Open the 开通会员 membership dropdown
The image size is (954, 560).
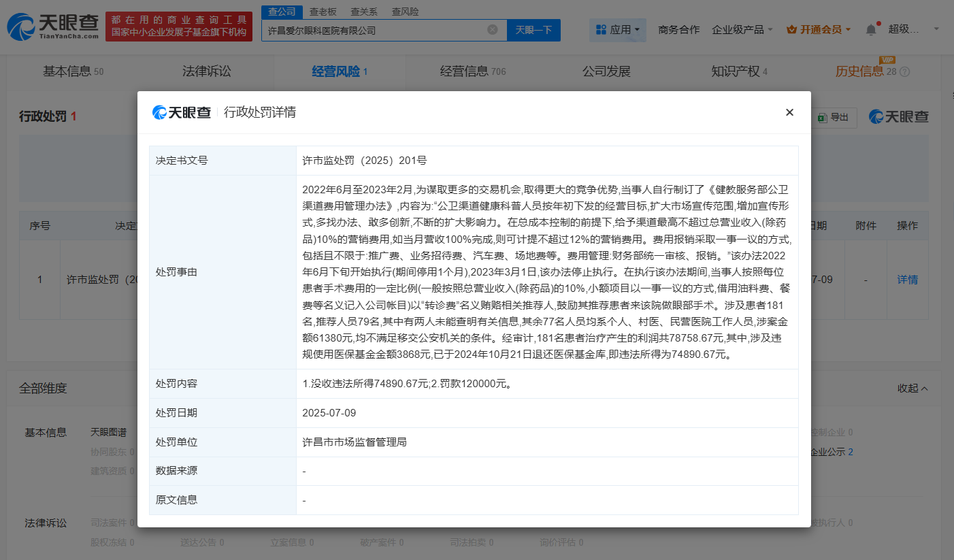[819, 30]
